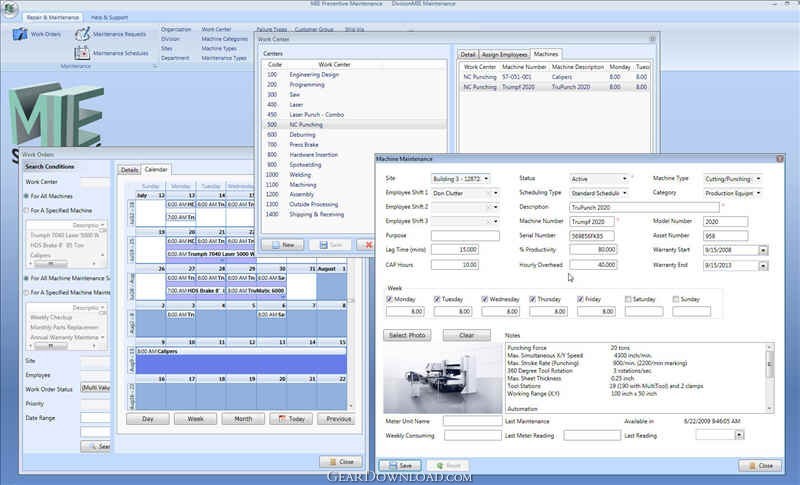Switch calendar to Day view
The width and height of the screenshot is (800, 485).
click(x=148, y=419)
